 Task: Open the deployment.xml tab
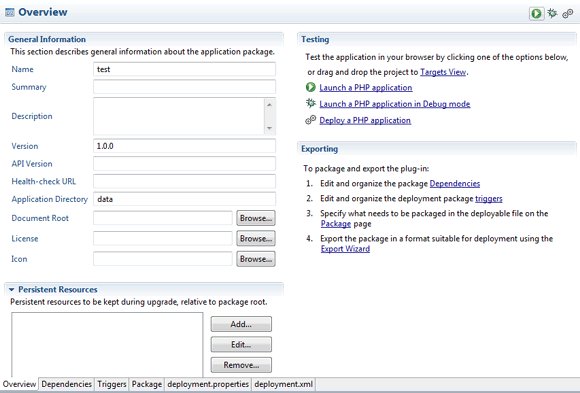coord(283,384)
